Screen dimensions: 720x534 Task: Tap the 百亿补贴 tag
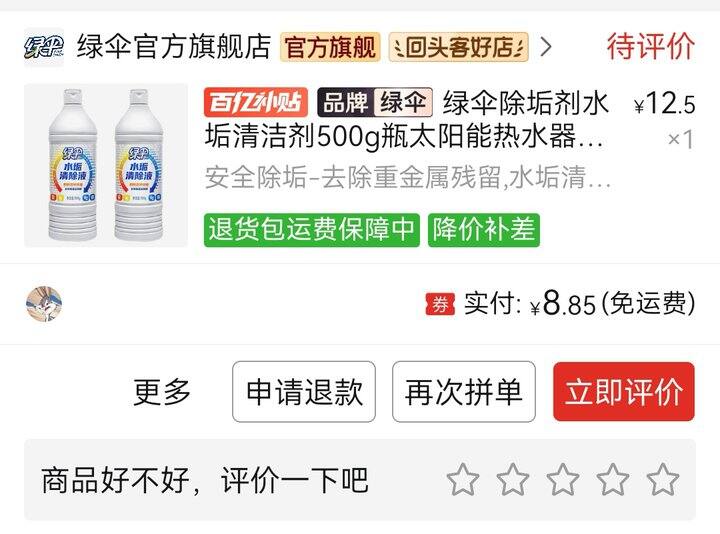pos(256,102)
